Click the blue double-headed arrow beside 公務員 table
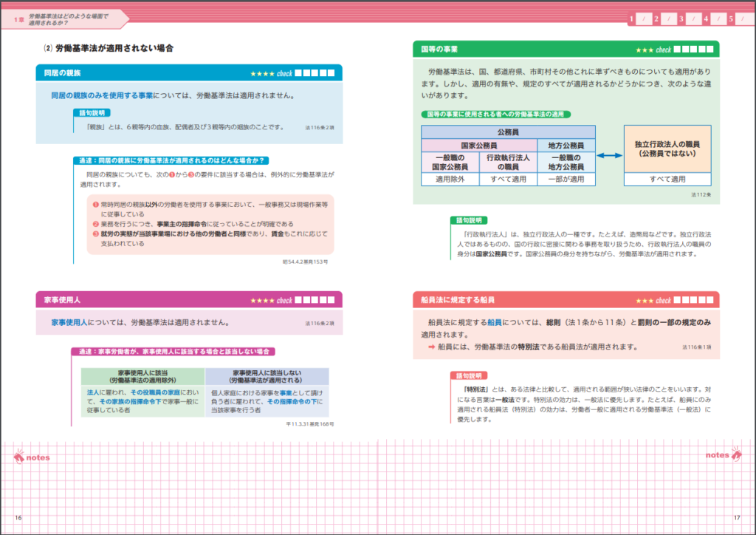Viewport: 756px width, 535px height. (x=609, y=155)
